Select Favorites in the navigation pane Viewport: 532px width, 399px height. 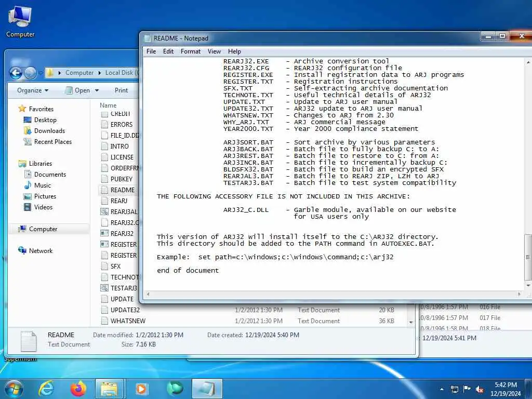41,109
